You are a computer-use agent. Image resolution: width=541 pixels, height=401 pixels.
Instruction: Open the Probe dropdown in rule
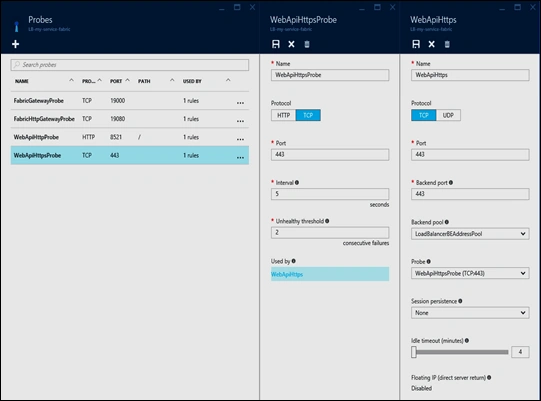click(470, 273)
